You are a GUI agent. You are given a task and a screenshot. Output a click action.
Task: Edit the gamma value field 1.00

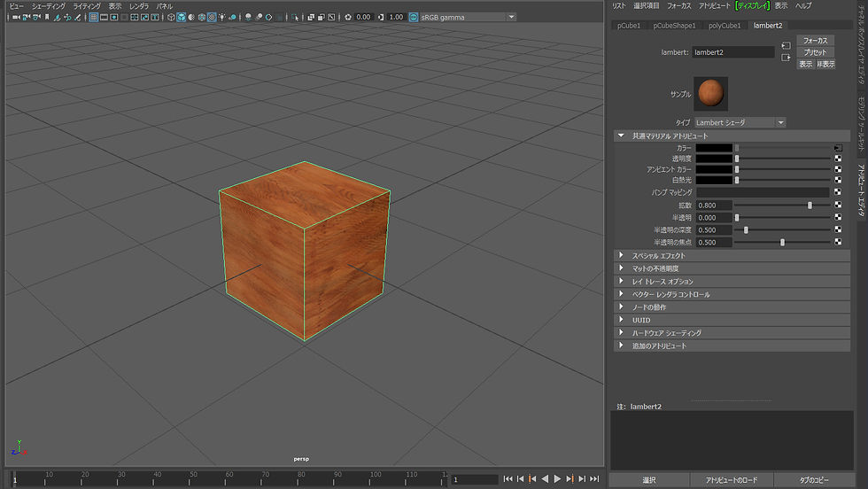point(397,17)
